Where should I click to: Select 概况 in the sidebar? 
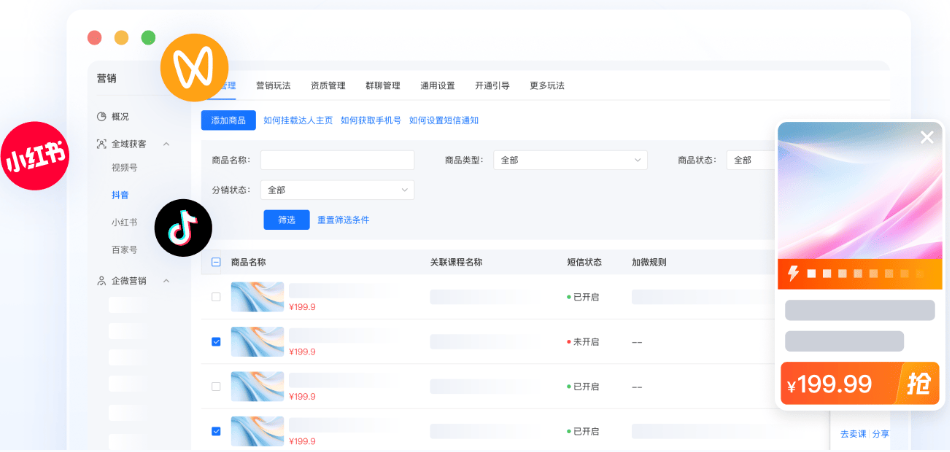point(120,116)
